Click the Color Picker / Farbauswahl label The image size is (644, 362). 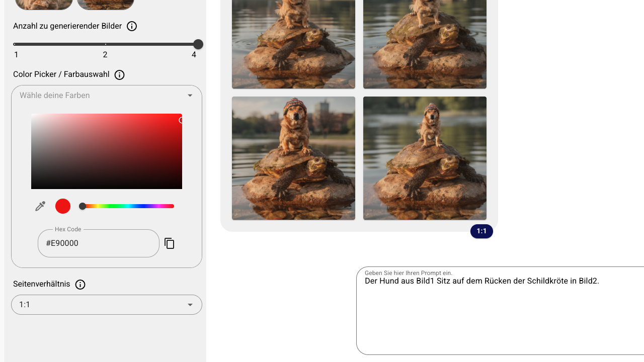pyautogui.click(x=61, y=74)
